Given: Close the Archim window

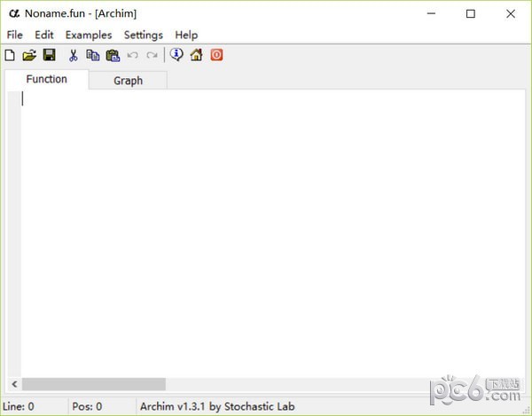Looking at the screenshot, I should point(511,13).
